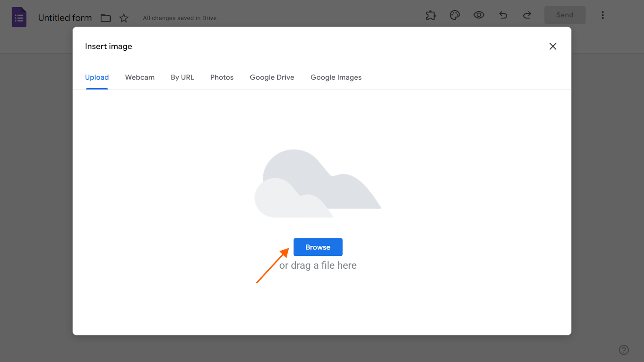Open help question mark icon
This screenshot has width=644, height=362.
pos(624,350)
